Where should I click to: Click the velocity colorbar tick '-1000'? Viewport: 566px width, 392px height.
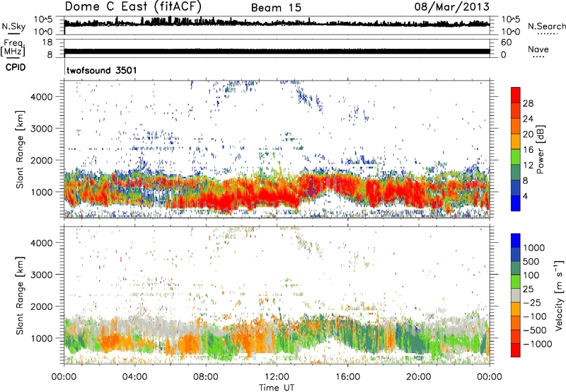(538, 344)
